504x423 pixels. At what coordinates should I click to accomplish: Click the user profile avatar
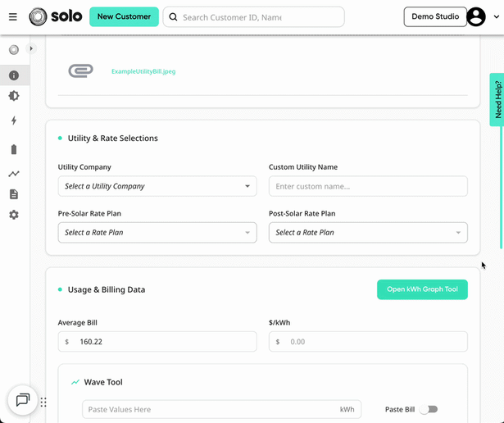click(476, 16)
